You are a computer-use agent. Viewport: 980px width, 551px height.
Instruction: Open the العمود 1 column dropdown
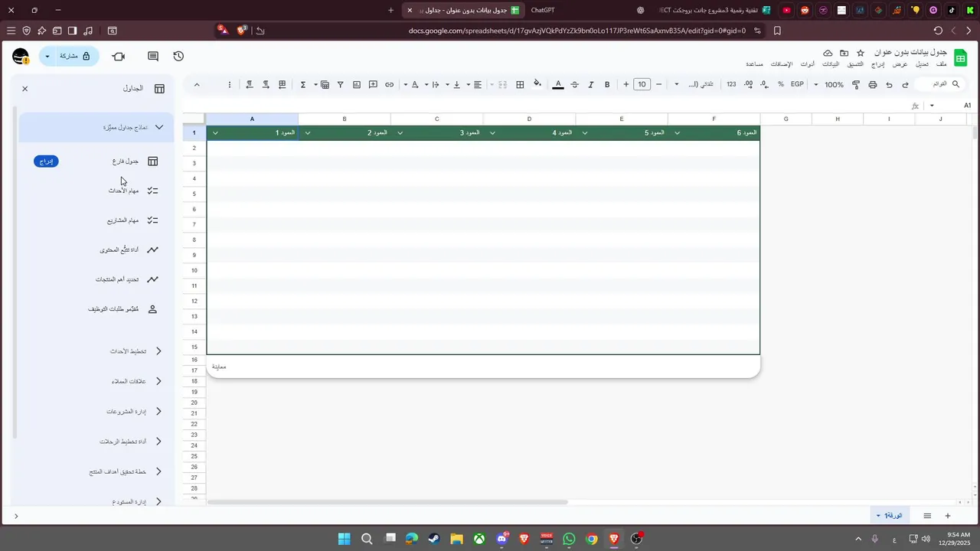pos(214,133)
